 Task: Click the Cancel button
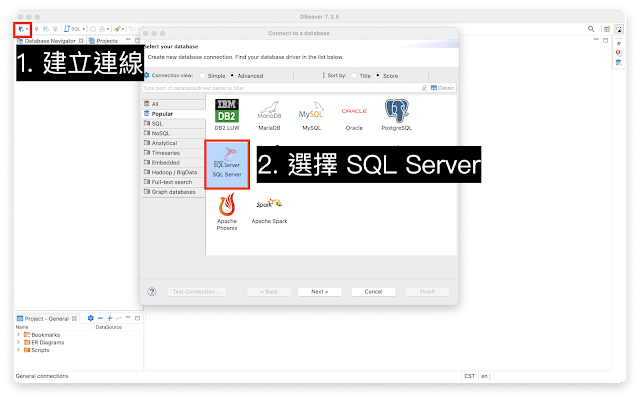click(373, 292)
